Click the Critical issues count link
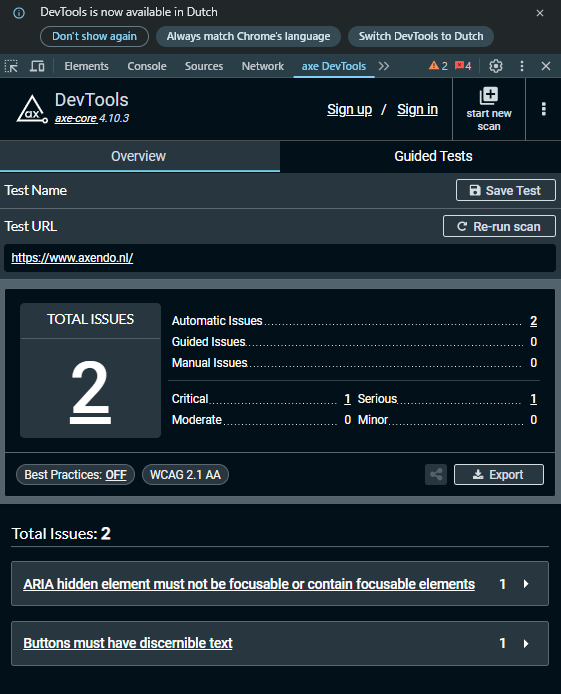The height and width of the screenshot is (694, 561). point(347,399)
